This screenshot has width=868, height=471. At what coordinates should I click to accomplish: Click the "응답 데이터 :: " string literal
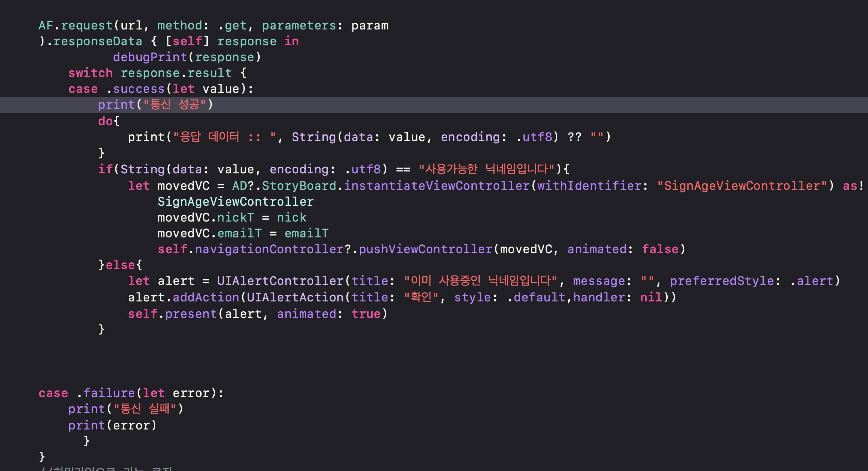click(224, 137)
